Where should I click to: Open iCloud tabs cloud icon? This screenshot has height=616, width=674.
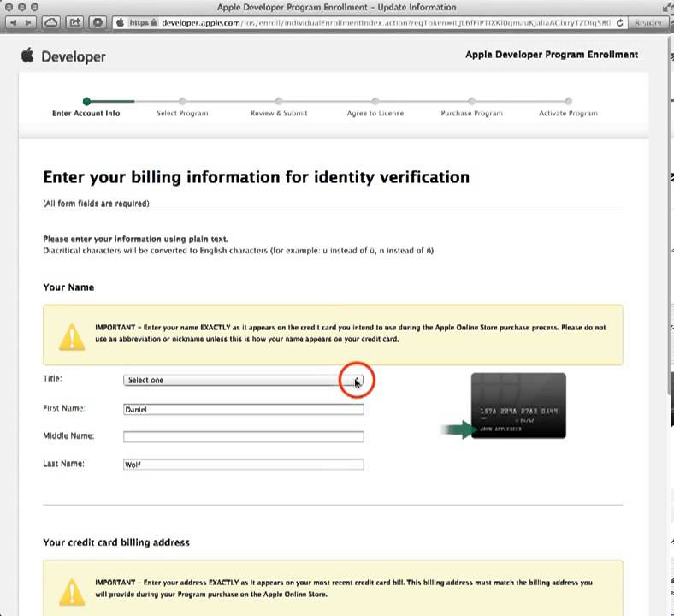coord(50,22)
